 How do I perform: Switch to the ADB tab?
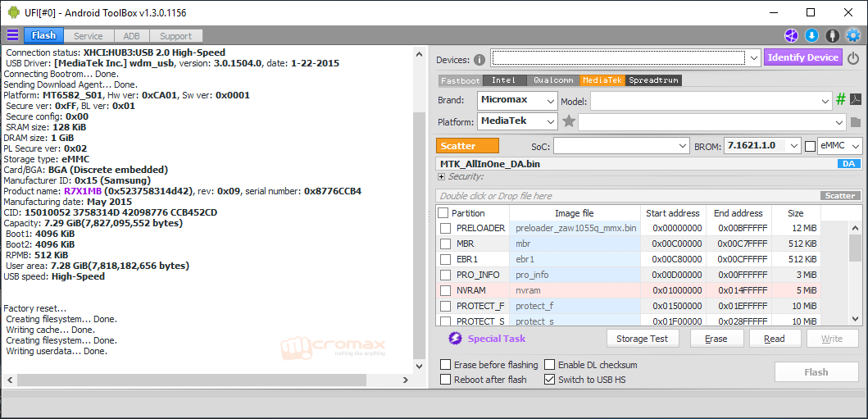131,36
